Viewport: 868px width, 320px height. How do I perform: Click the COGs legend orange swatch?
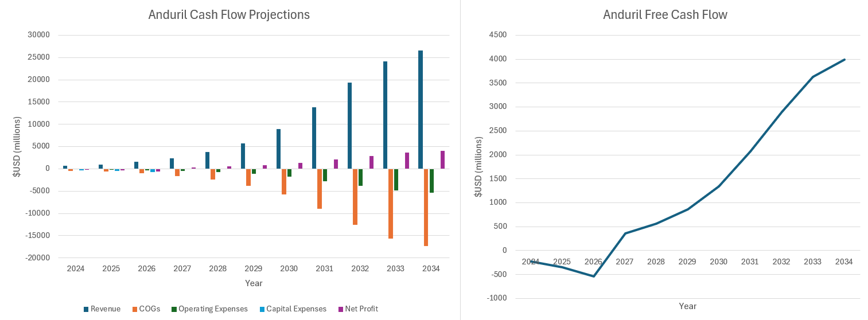pos(135,309)
